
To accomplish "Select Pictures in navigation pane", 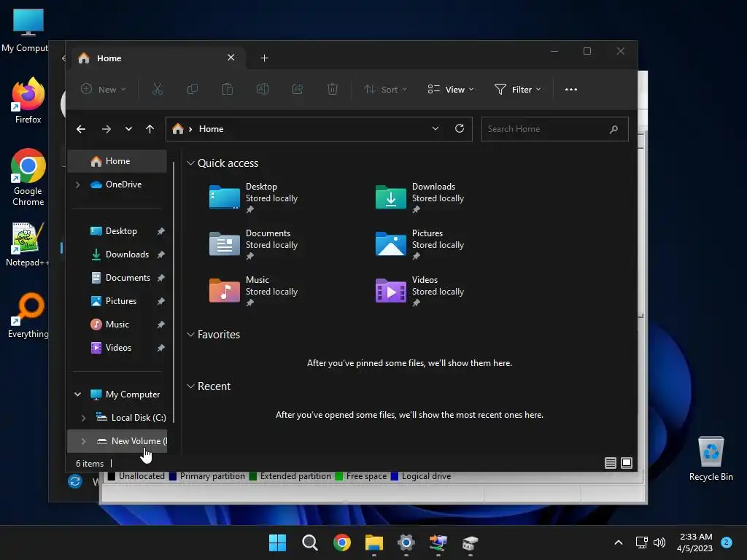I will [117, 301].
